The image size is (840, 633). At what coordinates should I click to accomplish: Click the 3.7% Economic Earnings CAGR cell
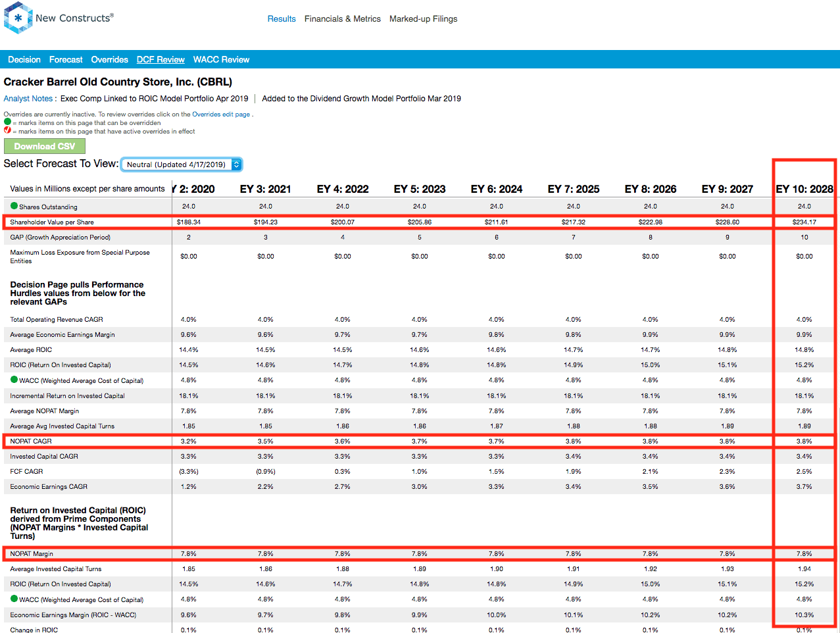click(804, 487)
